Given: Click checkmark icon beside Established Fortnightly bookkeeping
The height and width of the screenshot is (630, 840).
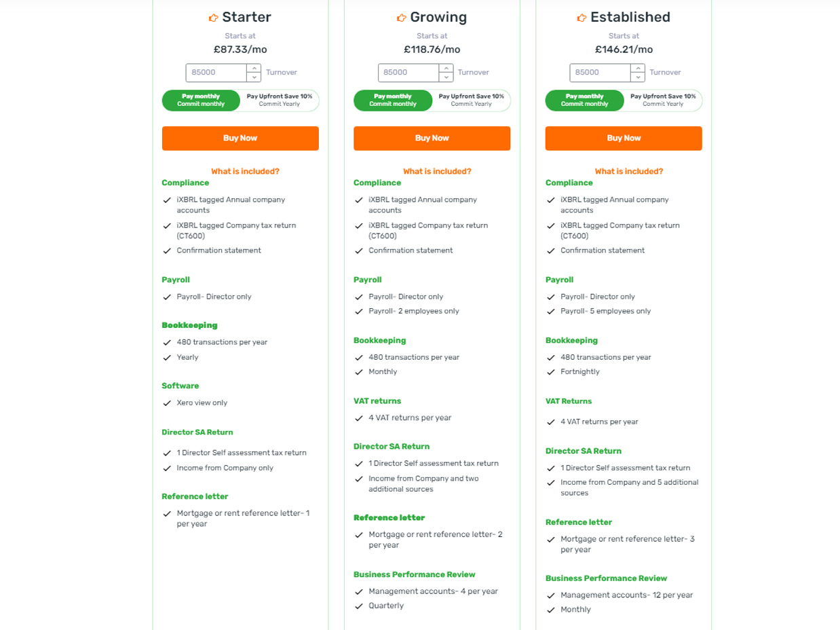Looking at the screenshot, I should pyautogui.click(x=551, y=372).
